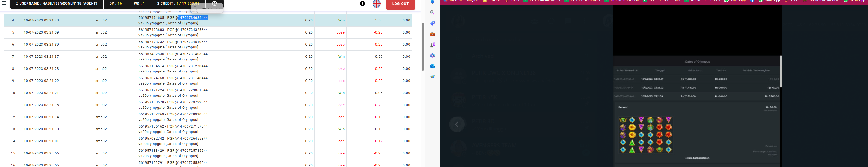Open the Outlook sidebar icon
This screenshot has width=868, height=167.
coord(432,66)
